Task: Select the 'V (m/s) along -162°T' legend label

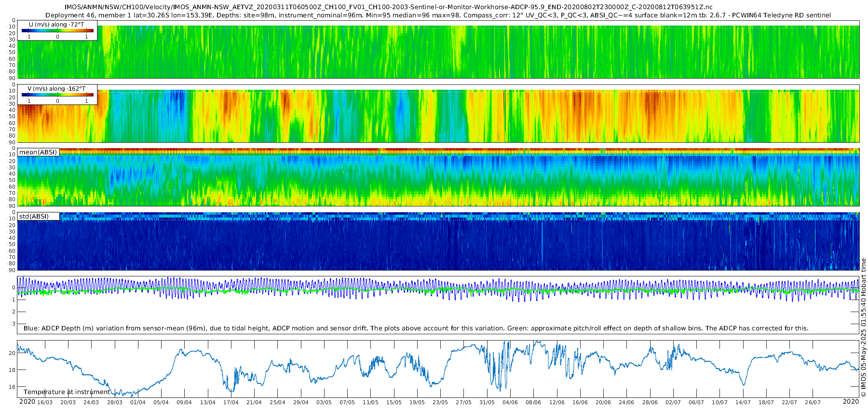Action: pyautogui.click(x=56, y=88)
